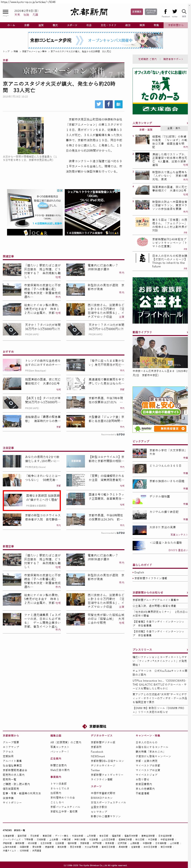The height and width of the screenshot is (868, 191).
Task: Open search with the magnifier icon
Action: (x=184, y=12)
